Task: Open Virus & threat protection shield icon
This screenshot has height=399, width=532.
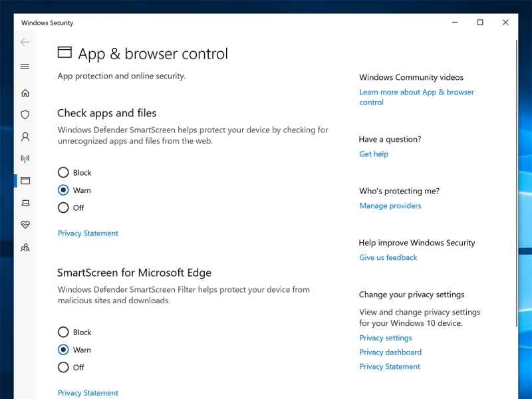Action: pyautogui.click(x=25, y=114)
